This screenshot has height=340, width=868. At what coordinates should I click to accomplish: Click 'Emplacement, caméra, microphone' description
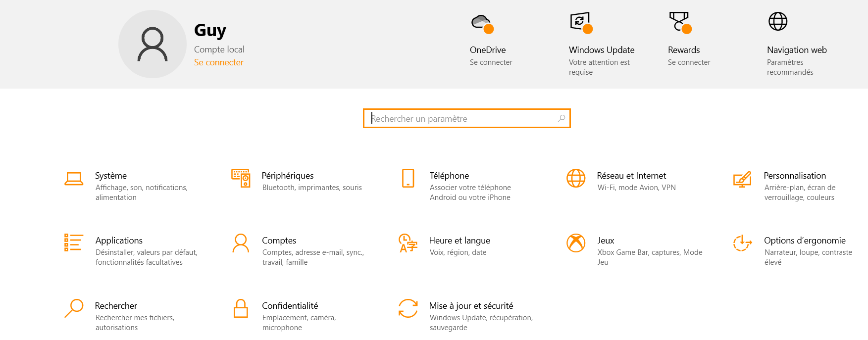(299, 323)
